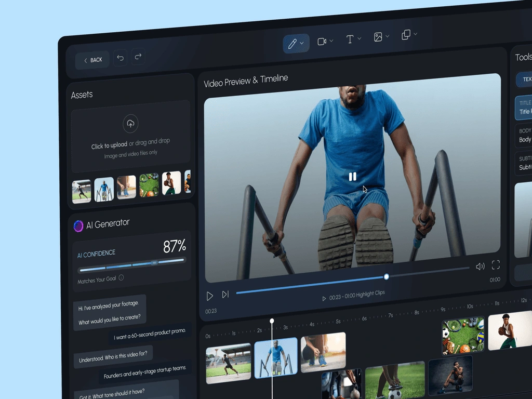
Task: Select the Title text style in Tools
Action: tap(524, 108)
